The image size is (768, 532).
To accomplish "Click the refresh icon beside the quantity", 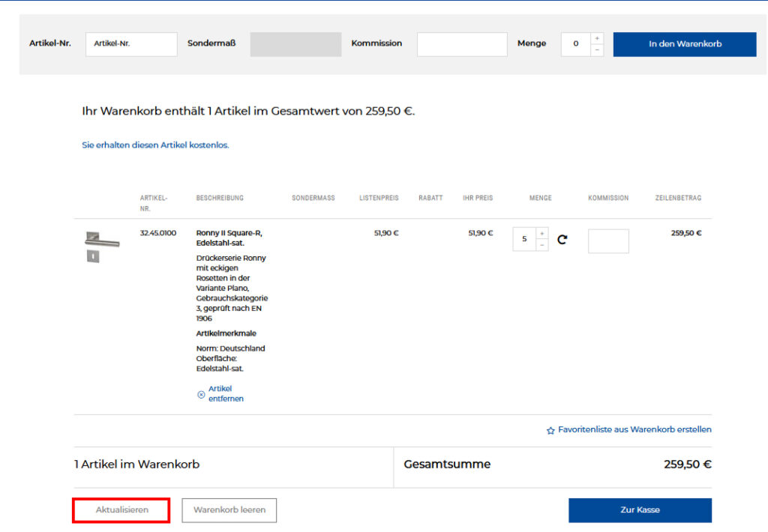I will [562, 240].
